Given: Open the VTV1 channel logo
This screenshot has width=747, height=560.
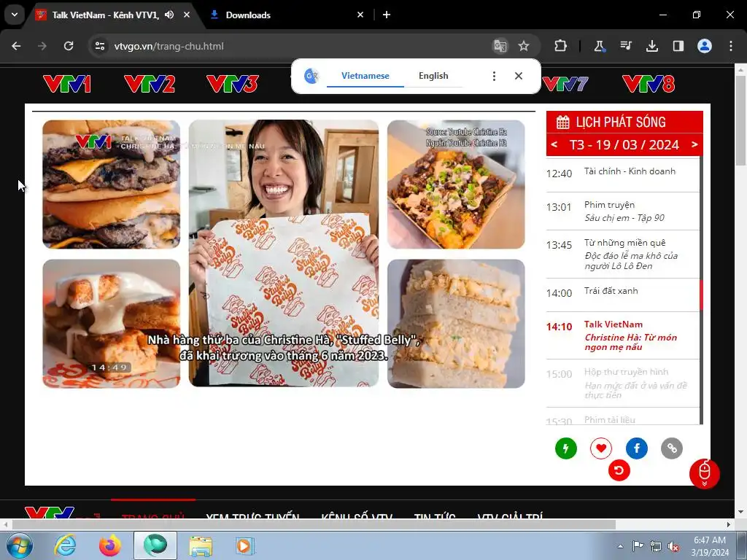Looking at the screenshot, I should 66,84.
